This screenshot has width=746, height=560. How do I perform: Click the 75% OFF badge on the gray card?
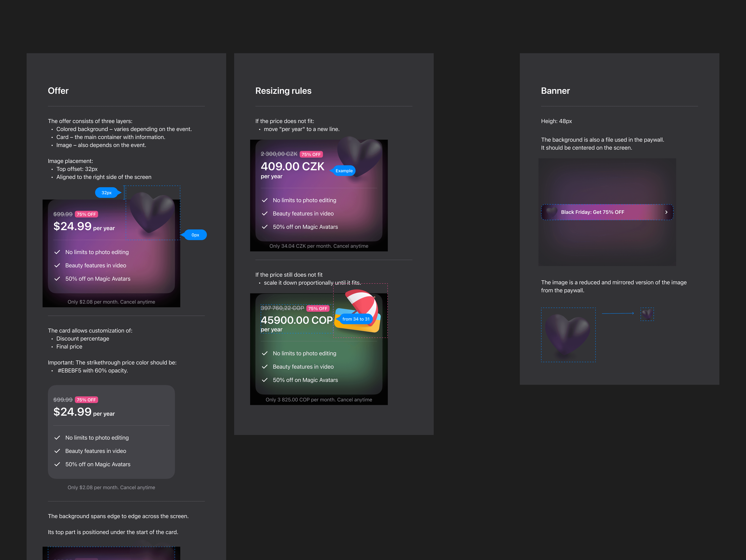[x=86, y=400]
